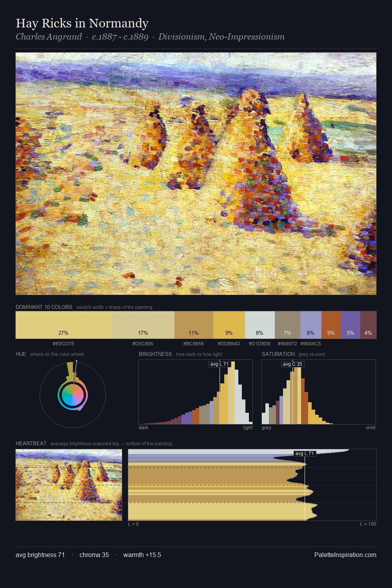Click the title 'Hay Ricks in Normandy'
Image resolution: width=392 pixels, height=588 pixels.
click(x=82, y=23)
